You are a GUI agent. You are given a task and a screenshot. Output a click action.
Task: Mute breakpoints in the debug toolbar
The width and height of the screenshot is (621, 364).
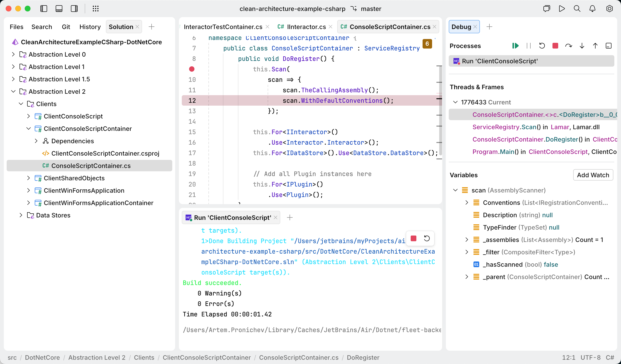(609, 46)
